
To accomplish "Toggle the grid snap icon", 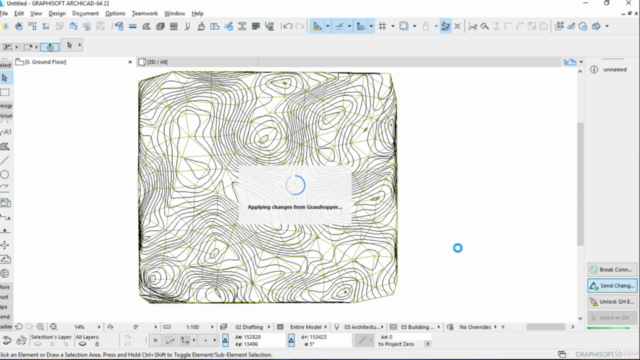I will click(382, 26).
